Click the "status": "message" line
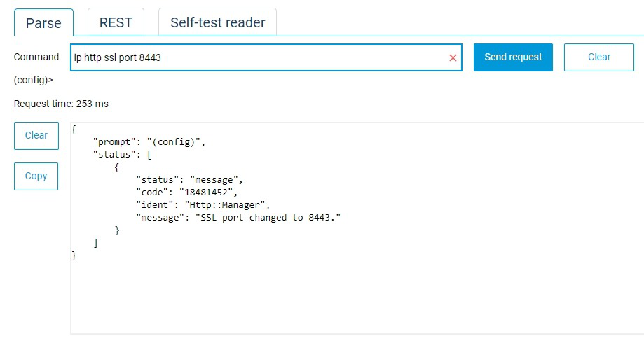The image size is (644, 355). tap(190, 179)
